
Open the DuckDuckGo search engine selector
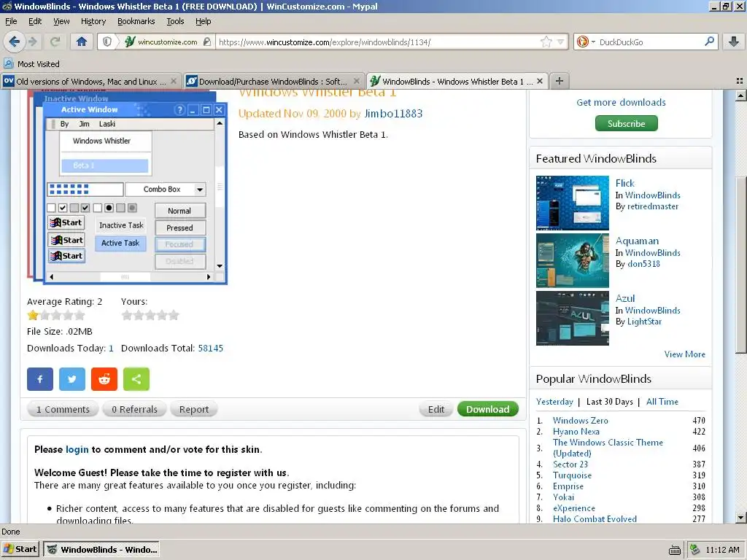[586, 42]
